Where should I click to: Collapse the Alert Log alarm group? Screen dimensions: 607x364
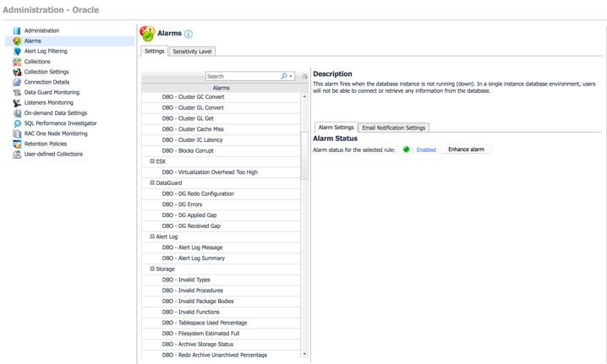(152, 236)
